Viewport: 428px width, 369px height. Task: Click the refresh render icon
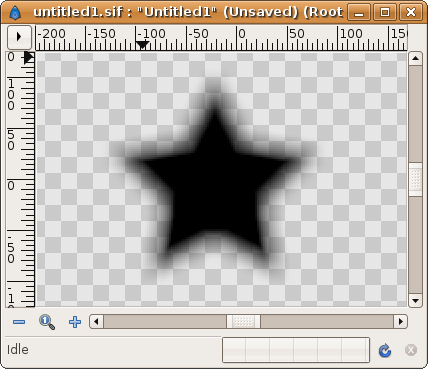tap(385, 350)
